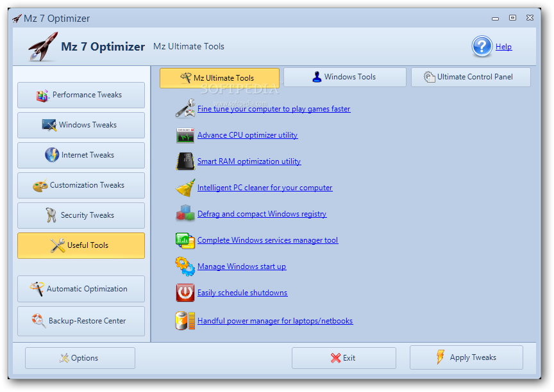The width and height of the screenshot is (554, 392).
Task: Select Useful Tools in sidebar
Action: 81,245
